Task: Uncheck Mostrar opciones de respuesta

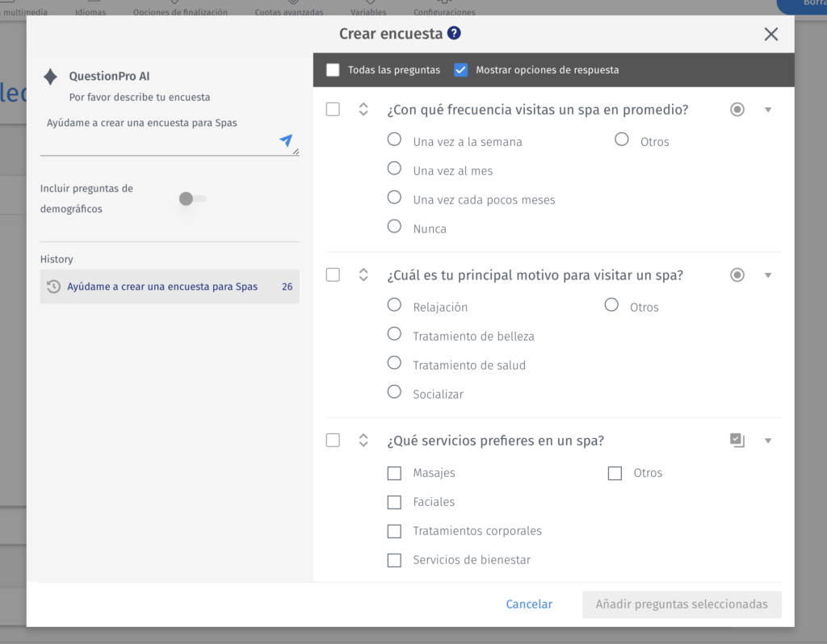Action: [460, 70]
